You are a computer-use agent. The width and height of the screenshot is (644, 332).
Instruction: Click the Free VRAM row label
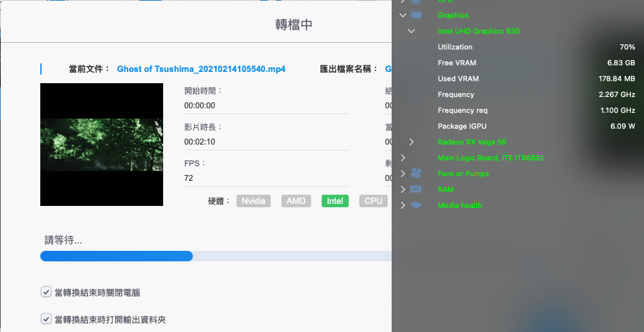[x=457, y=63]
